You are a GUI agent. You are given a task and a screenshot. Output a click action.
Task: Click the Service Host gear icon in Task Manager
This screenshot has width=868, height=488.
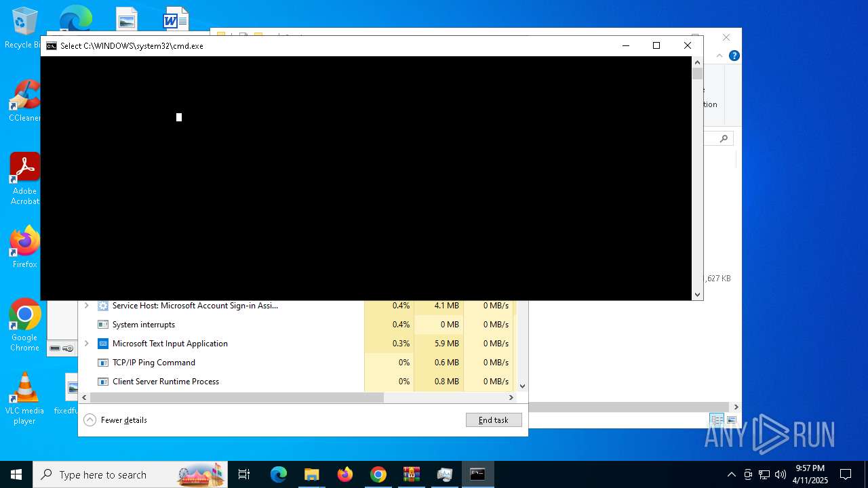103,306
